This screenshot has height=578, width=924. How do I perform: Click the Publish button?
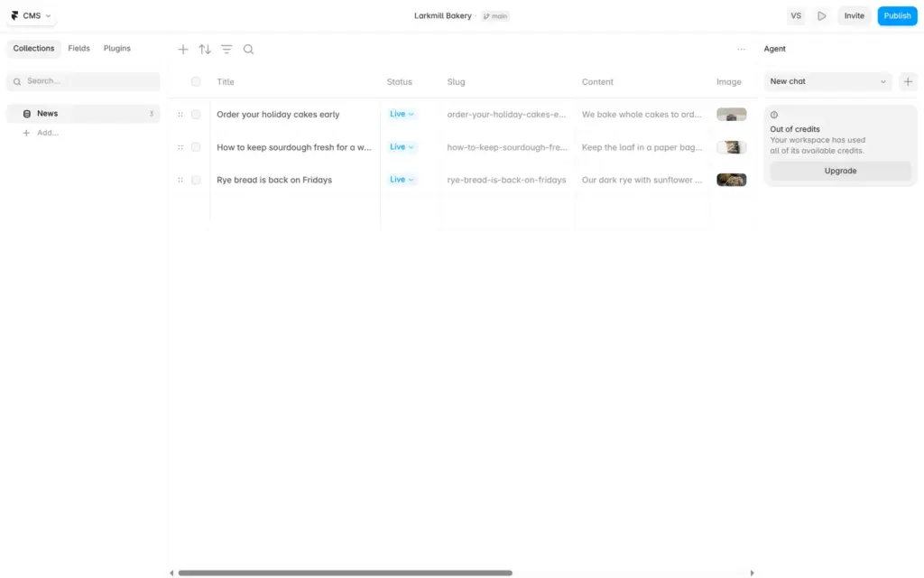coord(897,16)
